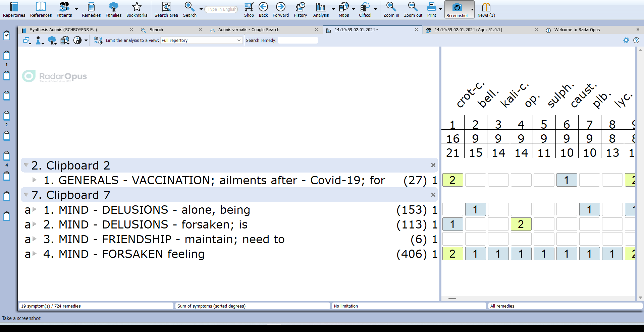Open Bookmarks star icon
This screenshot has height=332, width=644.
coord(137,9)
